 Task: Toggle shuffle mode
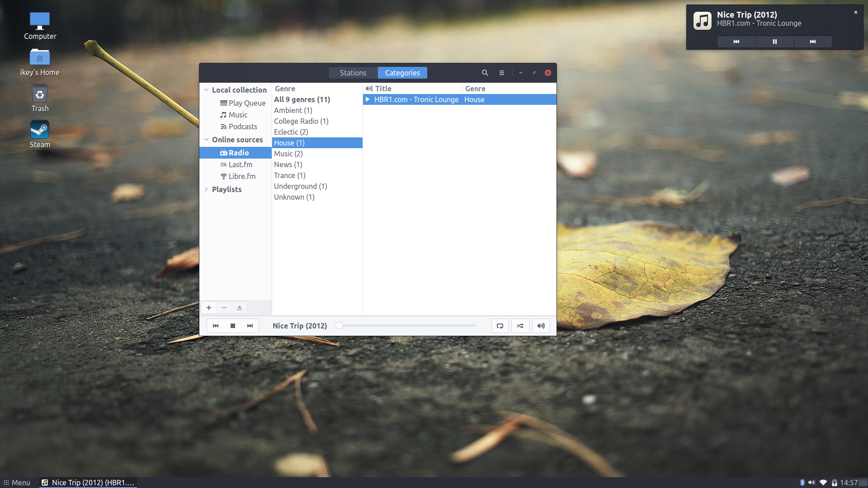(520, 326)
